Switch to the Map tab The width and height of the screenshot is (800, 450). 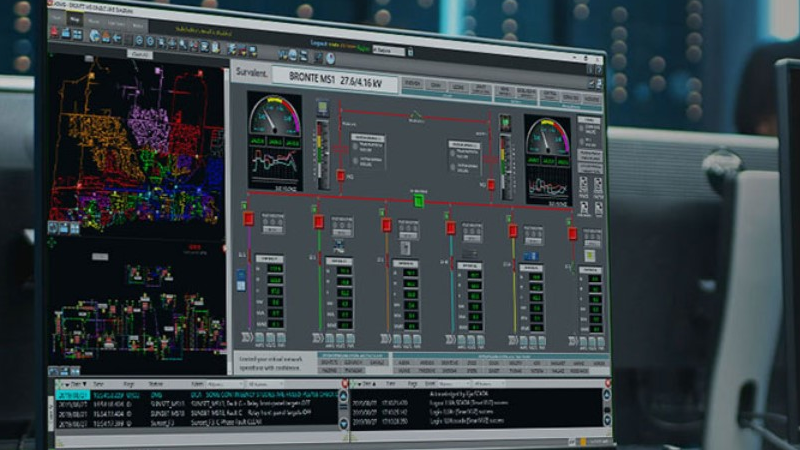75,19
